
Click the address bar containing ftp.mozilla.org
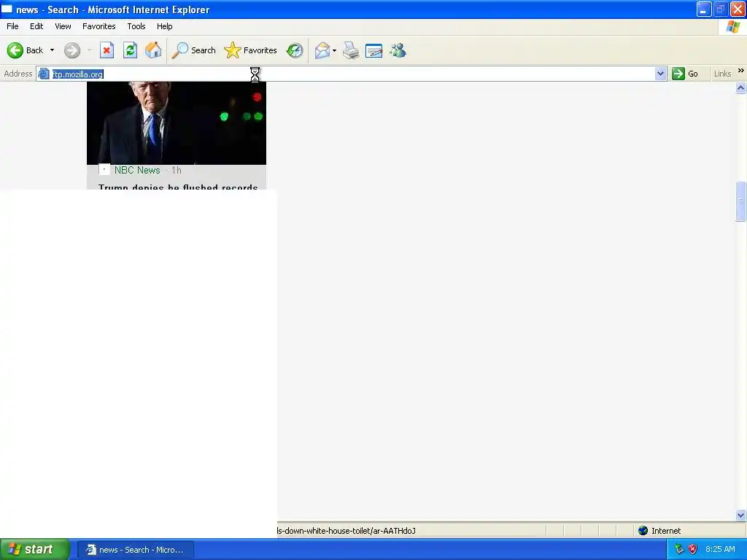click(352, 74)
